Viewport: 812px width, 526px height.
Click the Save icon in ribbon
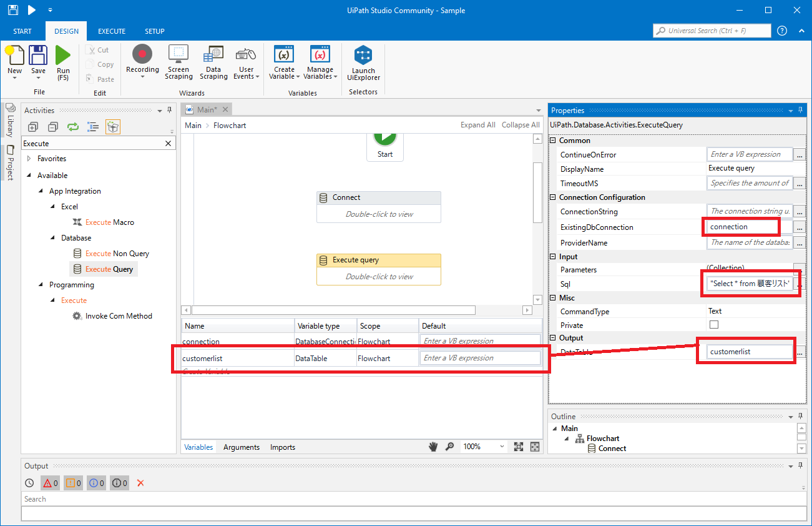(x=39, y=56)
